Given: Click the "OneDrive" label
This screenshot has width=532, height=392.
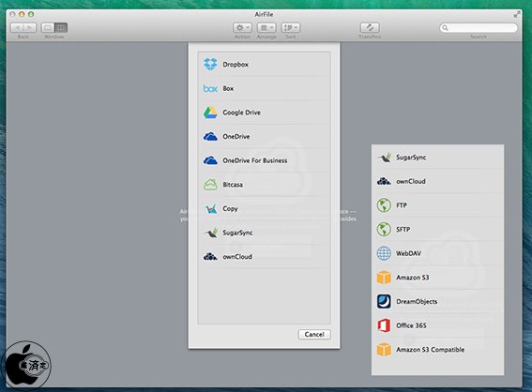Looking at the screenshot, I should tap(236, 137).
